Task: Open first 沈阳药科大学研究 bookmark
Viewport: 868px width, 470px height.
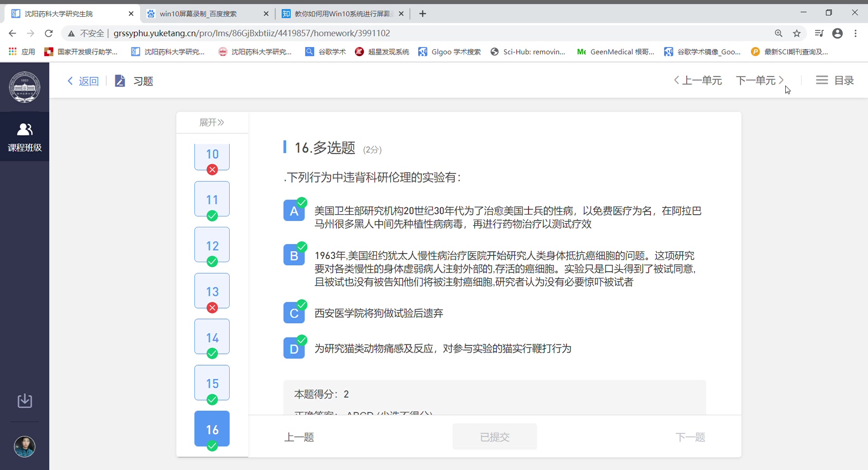Action: [168, 52]
